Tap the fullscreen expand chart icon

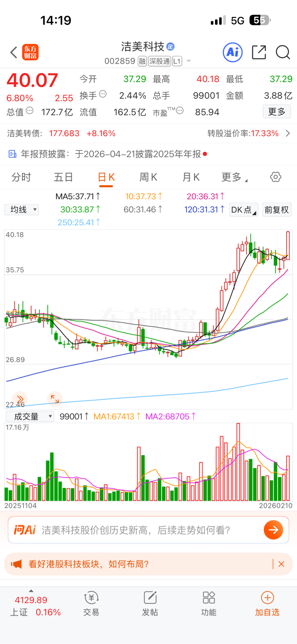pos(55,399)
